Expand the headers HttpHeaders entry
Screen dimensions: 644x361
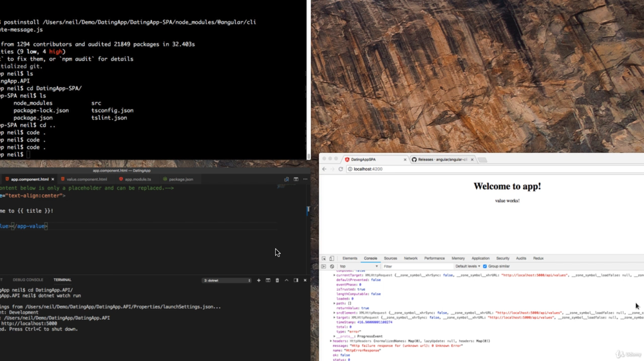coord(330,341)
